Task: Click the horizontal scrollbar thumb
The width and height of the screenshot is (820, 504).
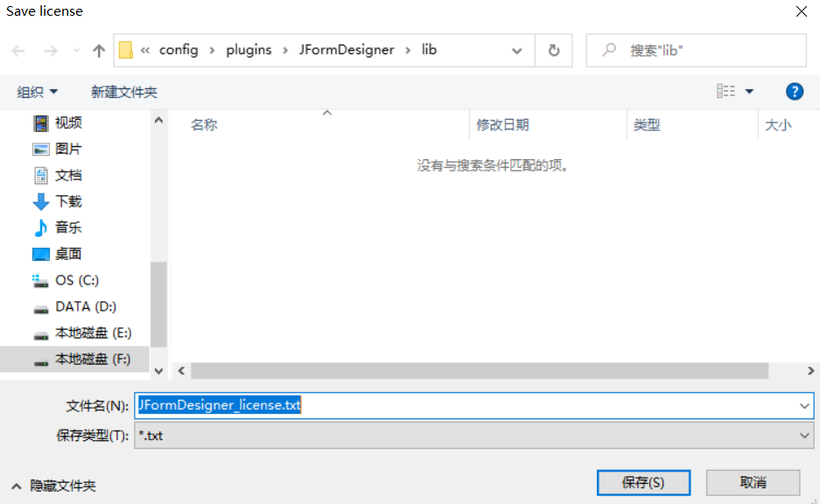Action: (480, 371)
